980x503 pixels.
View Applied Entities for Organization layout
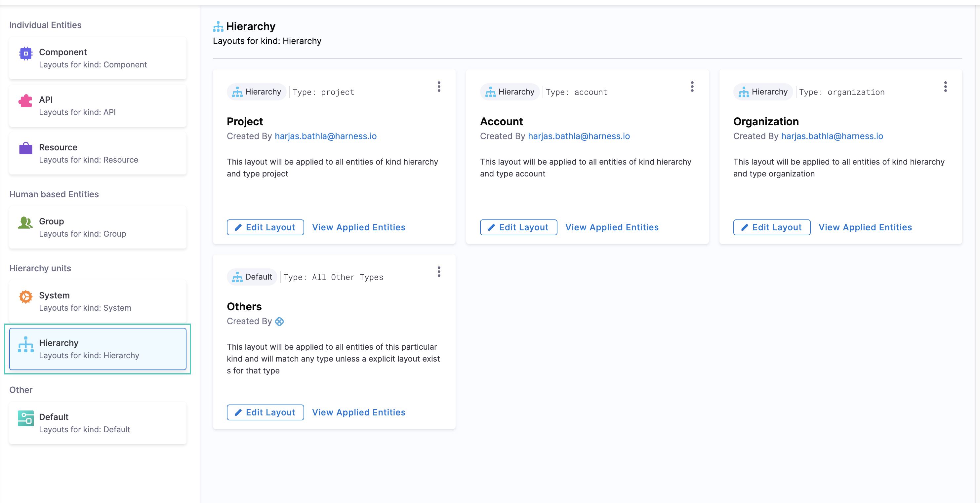click(865, 227)
